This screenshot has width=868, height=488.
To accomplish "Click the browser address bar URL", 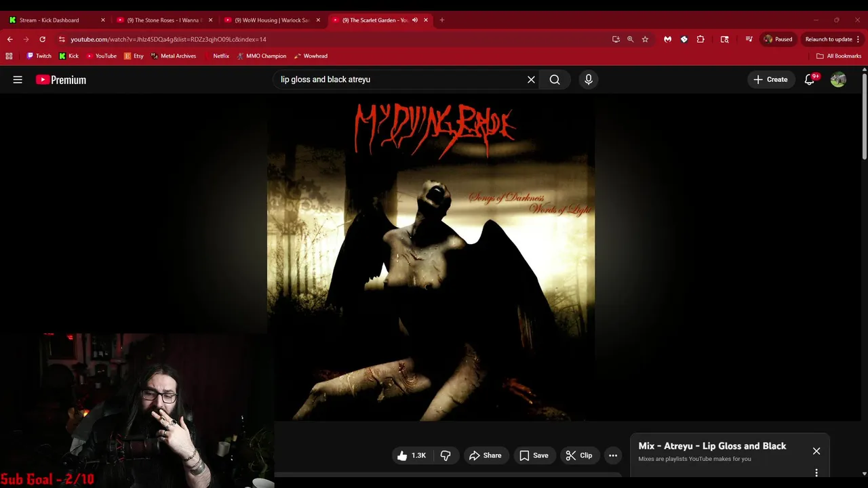I will [x=168, y=39].
